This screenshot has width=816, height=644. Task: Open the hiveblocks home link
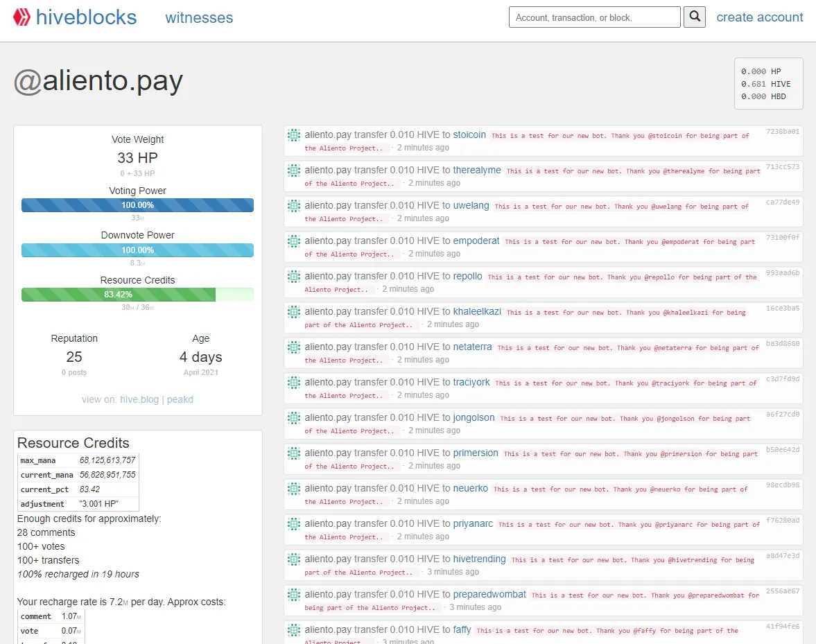[x=86, y=17]
